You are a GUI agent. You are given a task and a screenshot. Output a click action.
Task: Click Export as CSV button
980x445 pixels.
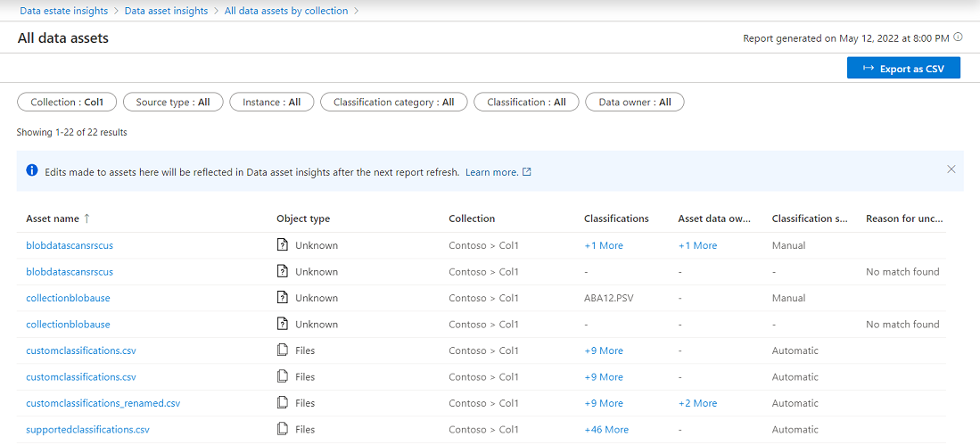tap(903, 69)
